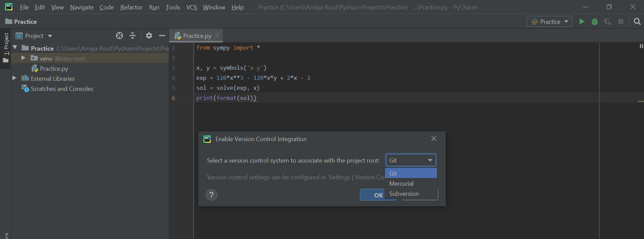644x239 pixels.
Task: Run the Practice configuration with green play icon
Action: (x=582, y=21)
